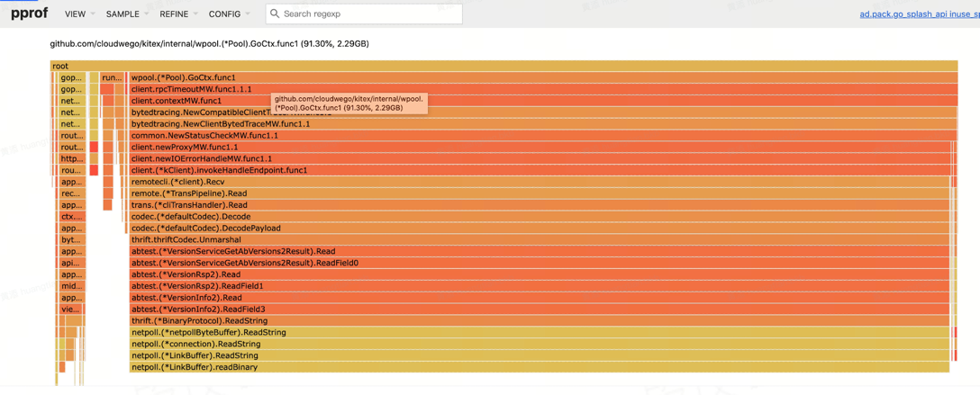The image size is (980, 395).
Task: Open the CONFIG menu
Action: click(x=229, y=14)
